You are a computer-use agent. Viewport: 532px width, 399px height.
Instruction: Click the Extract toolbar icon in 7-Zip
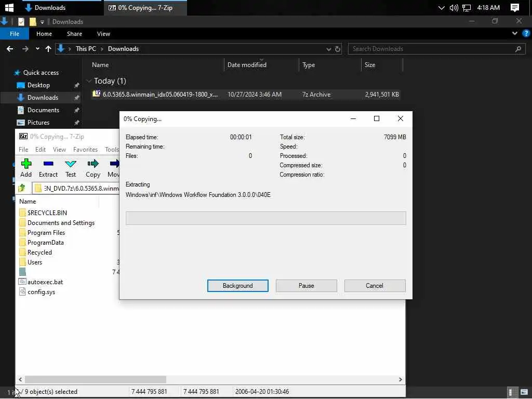[48, 168]
